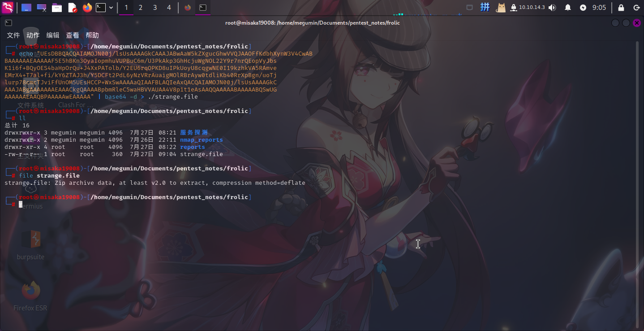The height and width of the screenshot is (331, 644).
Task: Click the 服务探测 directory name
Action: pos(194,132)
